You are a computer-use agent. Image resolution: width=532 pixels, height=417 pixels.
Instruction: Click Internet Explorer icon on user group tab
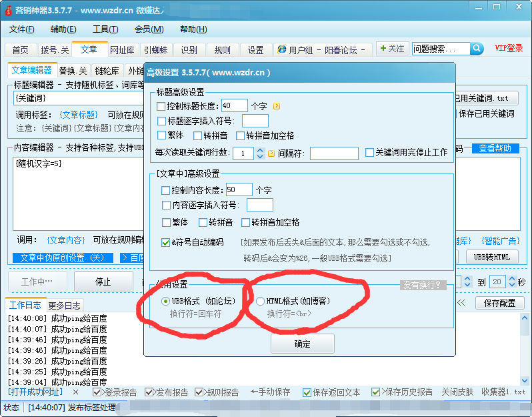coord(281,49)
